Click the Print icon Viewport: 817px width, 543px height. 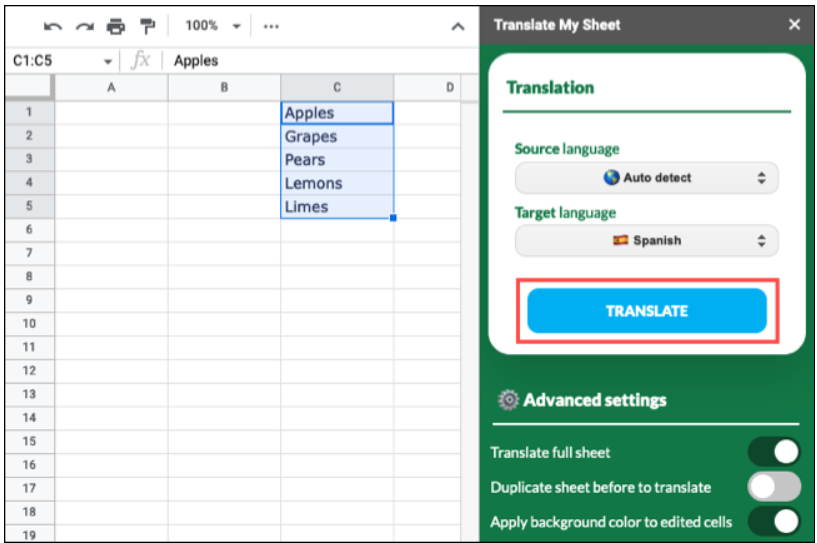tap(116, 26)
